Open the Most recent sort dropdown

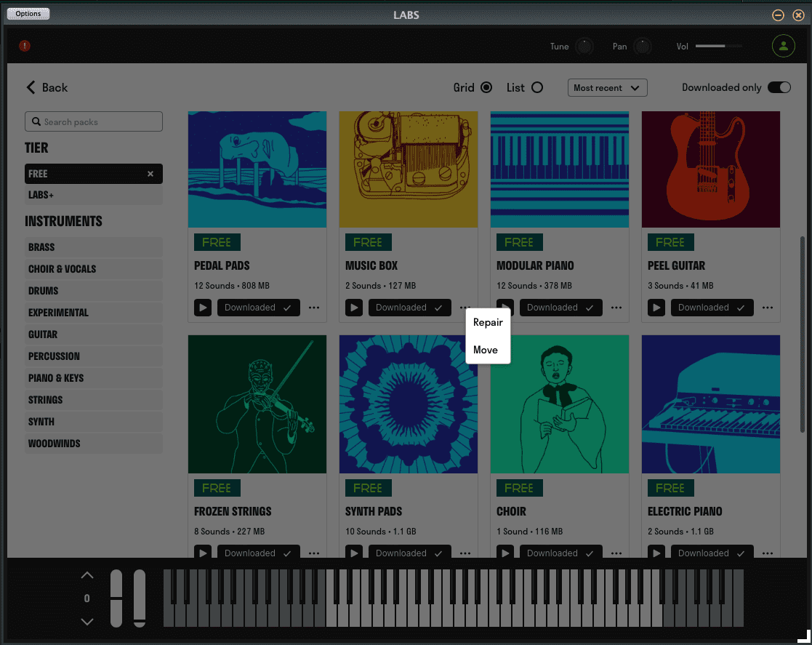click(x=607, y=88)
